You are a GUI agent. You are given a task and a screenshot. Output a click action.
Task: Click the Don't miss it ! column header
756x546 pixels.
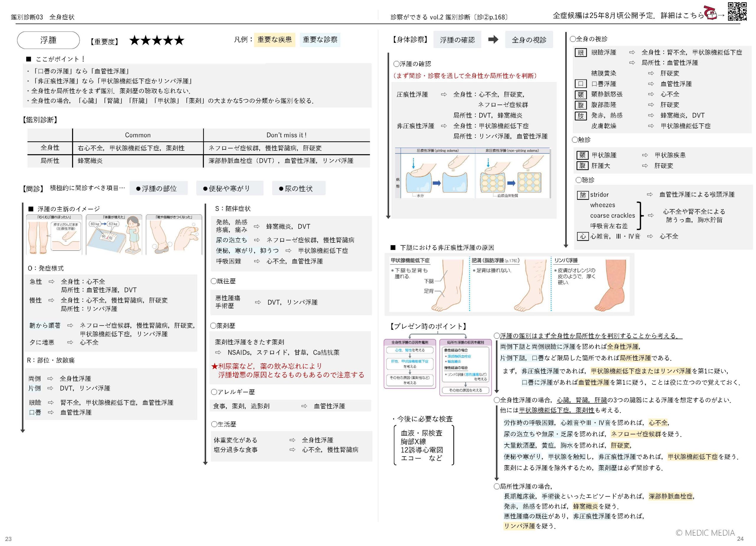[286, 135]
